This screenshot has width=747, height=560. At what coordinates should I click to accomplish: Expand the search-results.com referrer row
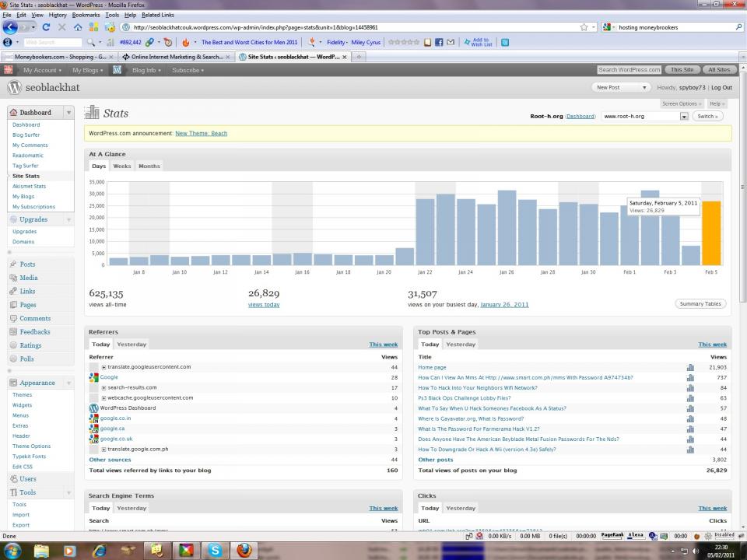tap(103, 387)
